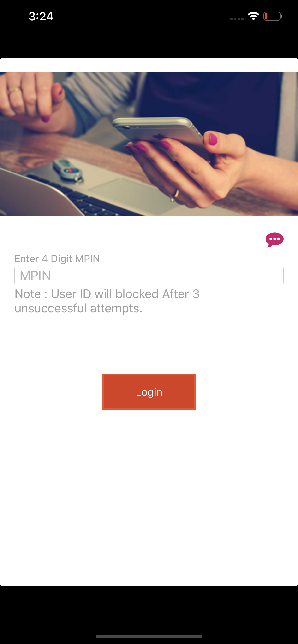Tap the white header strip above banner
The height and width of the screenshot is (644, 298).
click(x=149, y=65)
